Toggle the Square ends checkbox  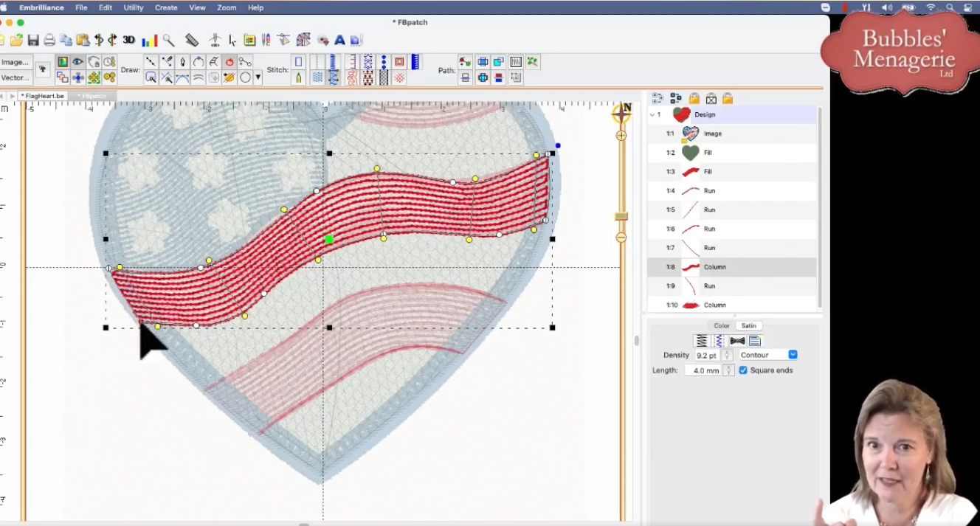click(x=743, y=370)
